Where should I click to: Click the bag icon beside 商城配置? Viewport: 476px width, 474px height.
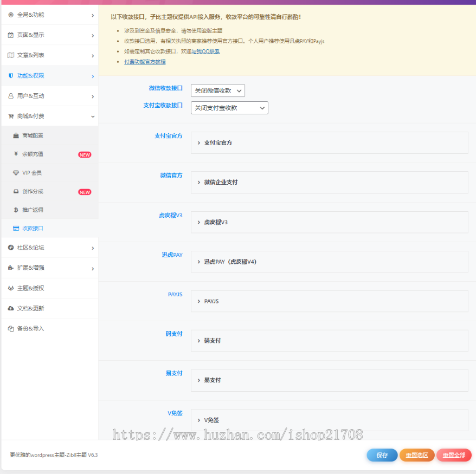pos(16,135)
